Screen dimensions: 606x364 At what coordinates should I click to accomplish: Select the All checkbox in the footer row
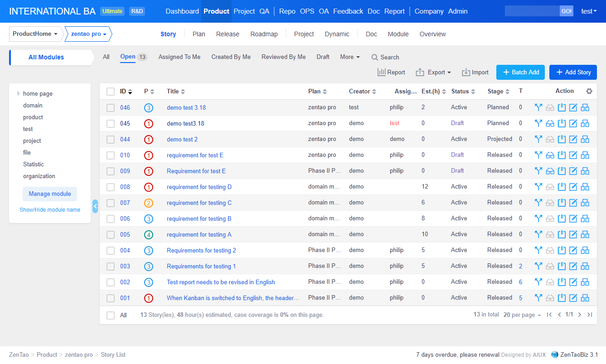point(110,315)
